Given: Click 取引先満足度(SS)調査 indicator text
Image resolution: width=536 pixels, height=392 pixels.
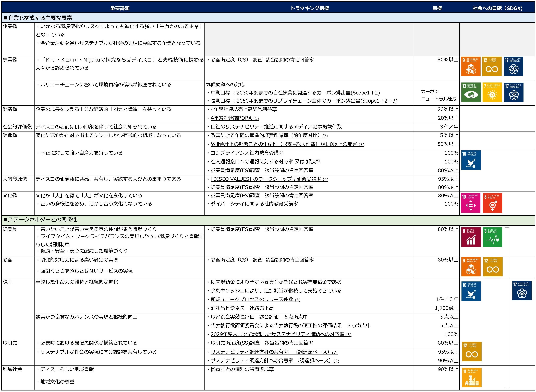Looking at the screenshot, I should 262,343.
